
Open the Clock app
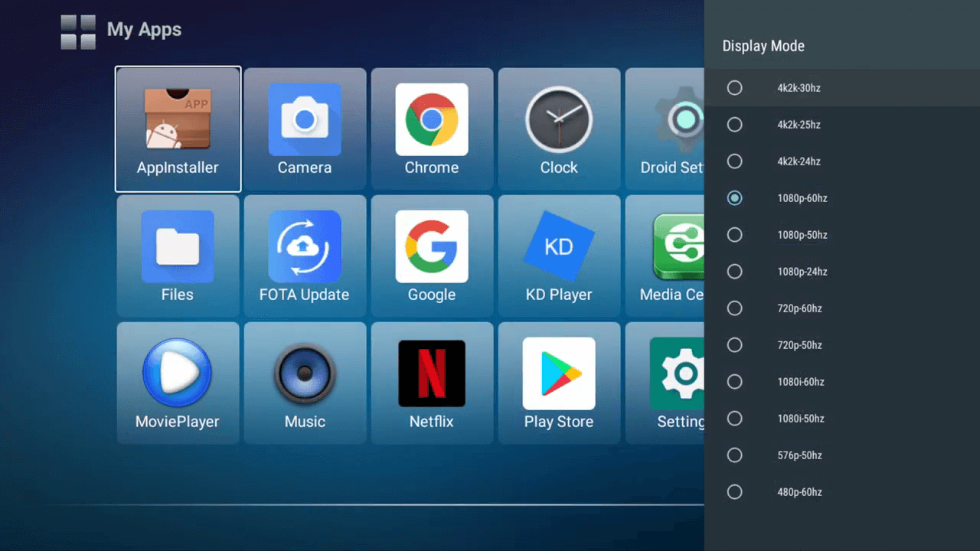(x=559, y=129)
